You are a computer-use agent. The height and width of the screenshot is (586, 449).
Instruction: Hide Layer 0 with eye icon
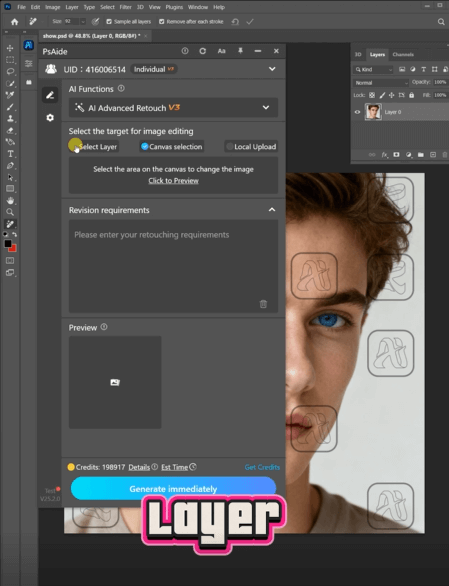point(357,112)
